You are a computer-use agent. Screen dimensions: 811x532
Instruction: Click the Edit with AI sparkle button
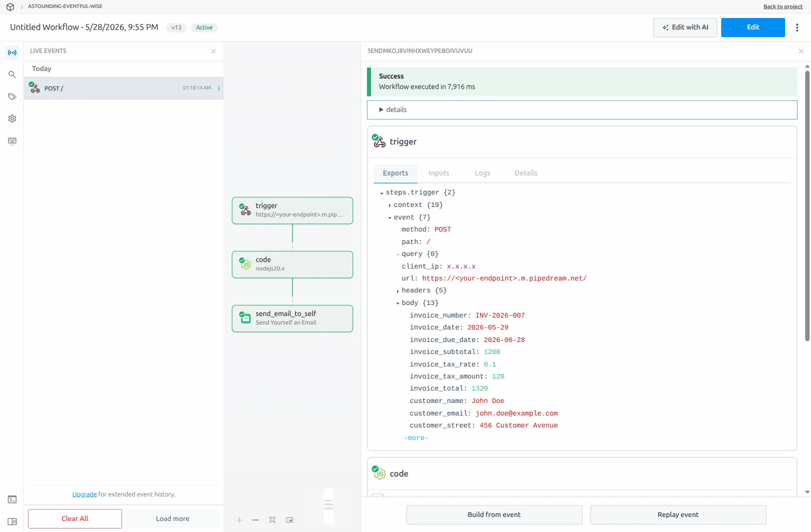[x=685, y=27]
